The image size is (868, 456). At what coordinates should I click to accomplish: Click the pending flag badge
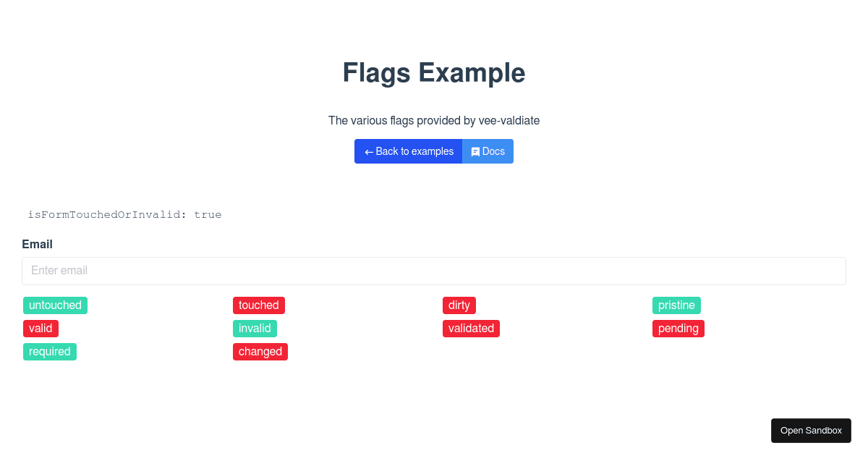click(678, 329)
